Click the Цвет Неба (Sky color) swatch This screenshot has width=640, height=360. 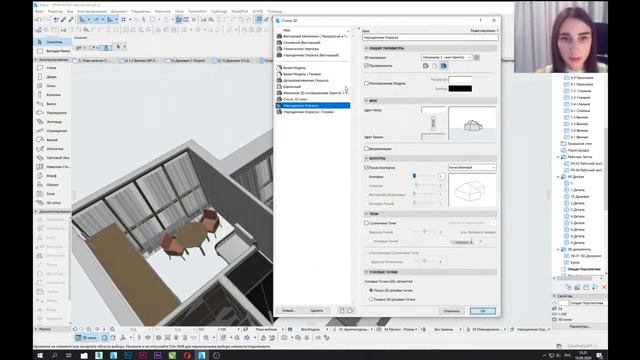(x=433, y=110)
